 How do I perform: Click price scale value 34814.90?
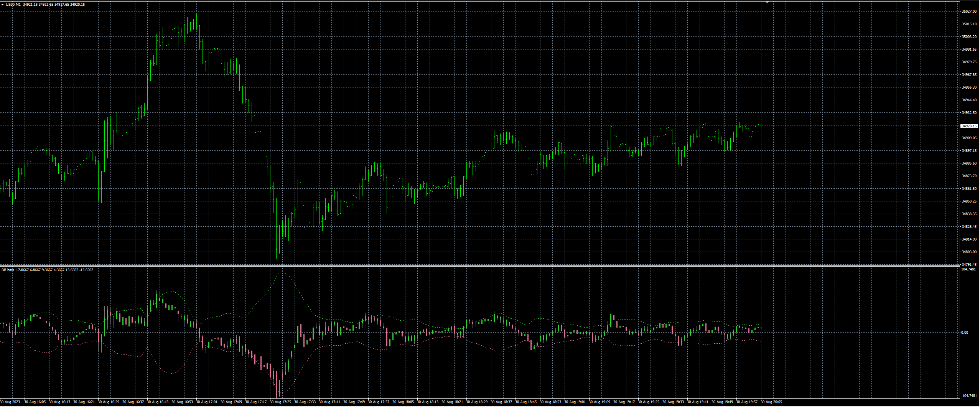coord(969,239)
